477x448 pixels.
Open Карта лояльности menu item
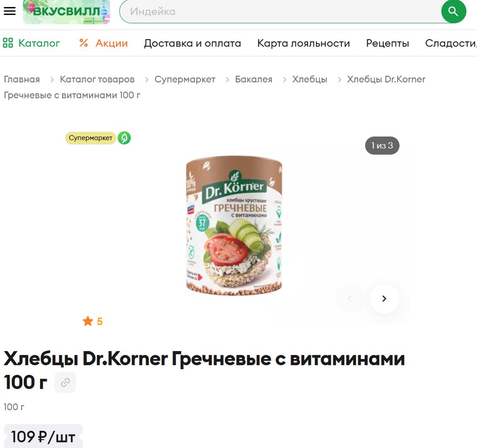(304, 43)
